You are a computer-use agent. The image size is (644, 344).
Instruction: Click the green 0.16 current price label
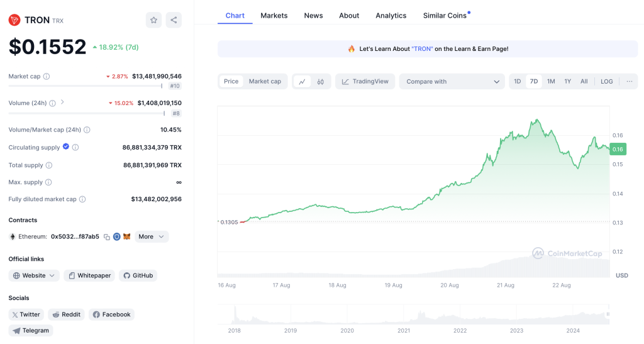(x=618, y=149)
